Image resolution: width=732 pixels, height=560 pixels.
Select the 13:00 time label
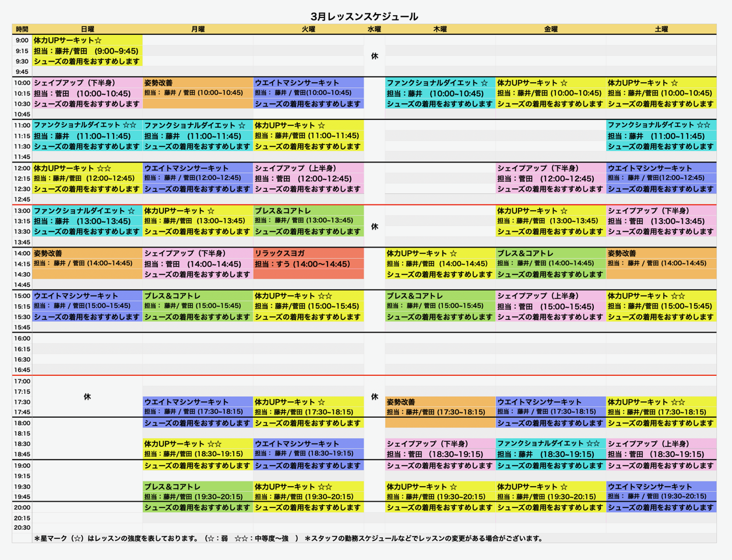click(22, 211)
